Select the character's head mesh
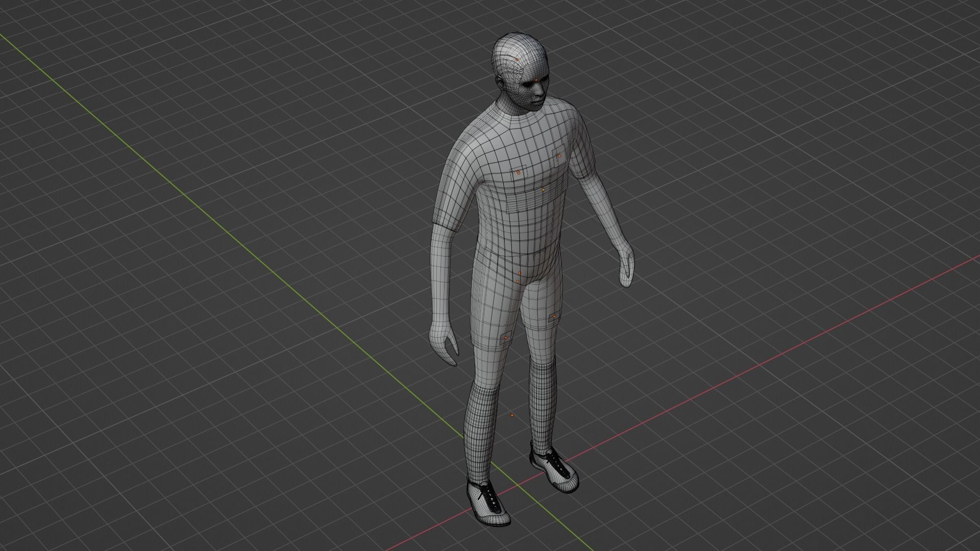Screen dimensions: 980x551 click(x=521, y=71)
